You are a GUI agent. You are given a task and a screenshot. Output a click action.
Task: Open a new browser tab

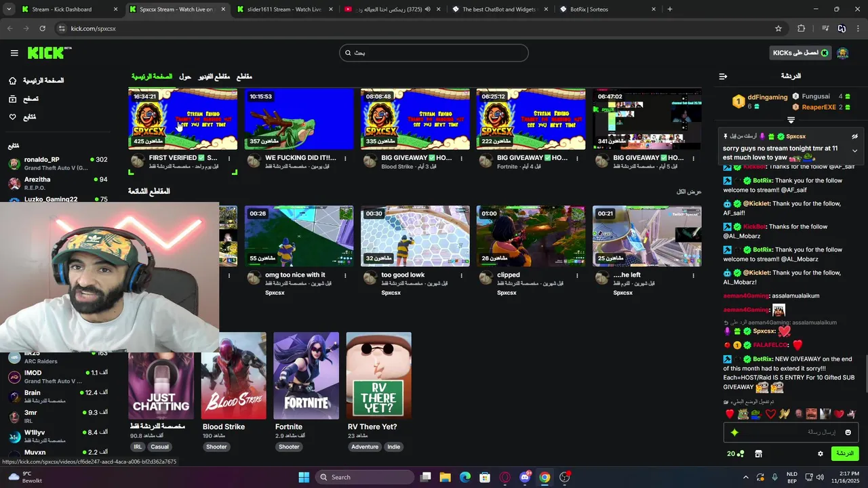click(670, 9)
